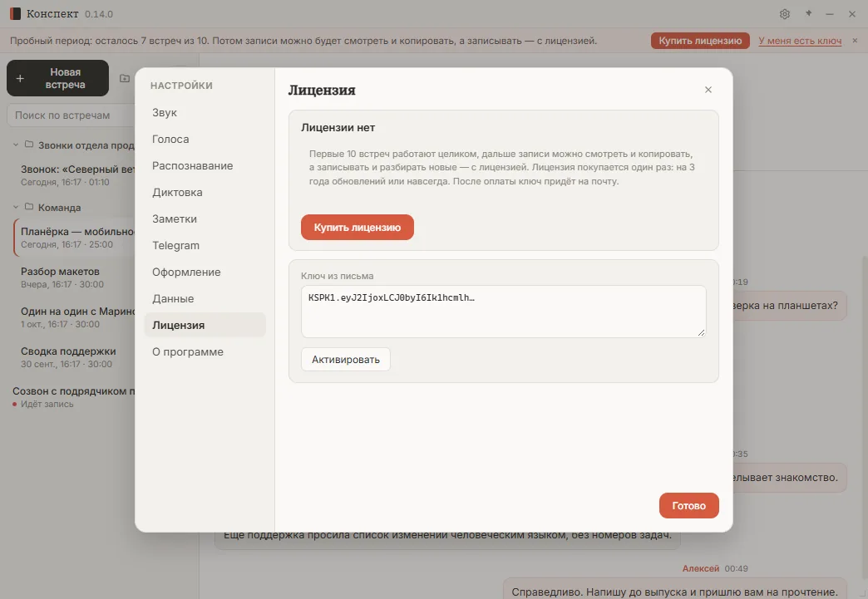
Task: Click Купить лицензию in the top banner
Action: coord(700,41)
